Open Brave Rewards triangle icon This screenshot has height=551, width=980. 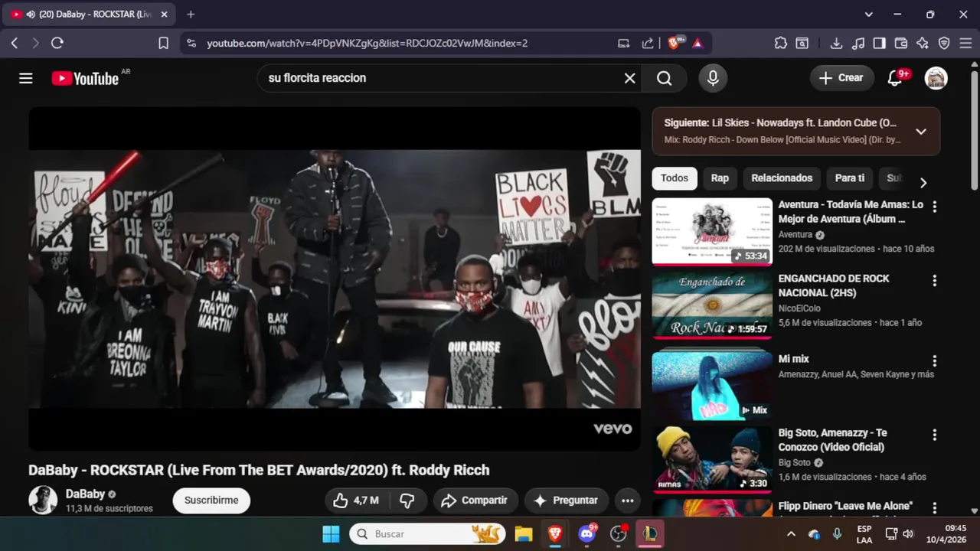tap(697, 43)
